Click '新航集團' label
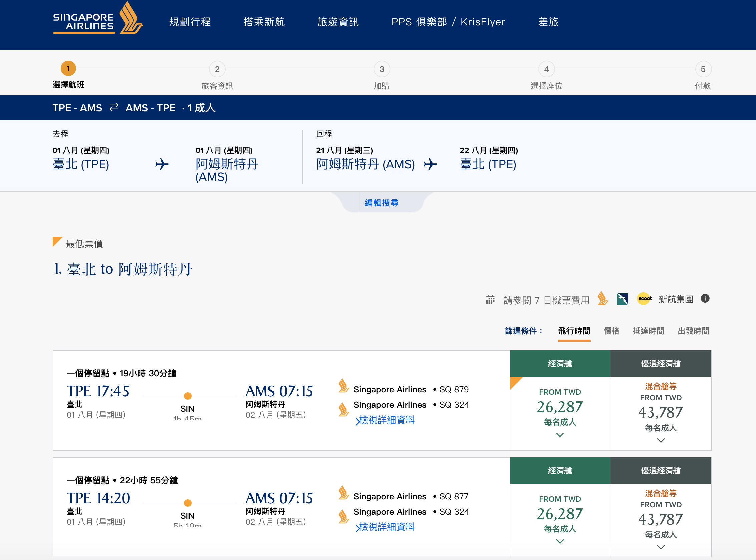 676,299
